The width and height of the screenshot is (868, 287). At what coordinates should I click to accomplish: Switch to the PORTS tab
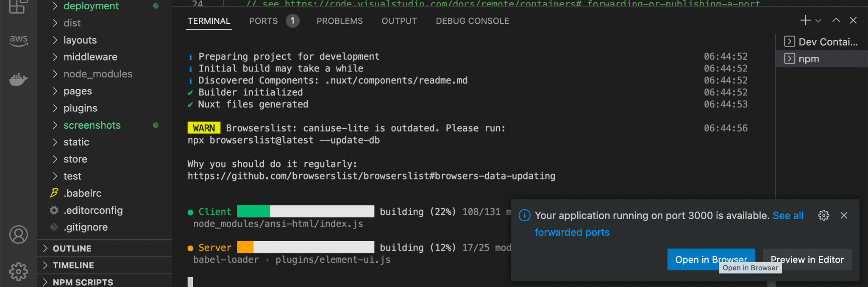click(x=263, y=21)
